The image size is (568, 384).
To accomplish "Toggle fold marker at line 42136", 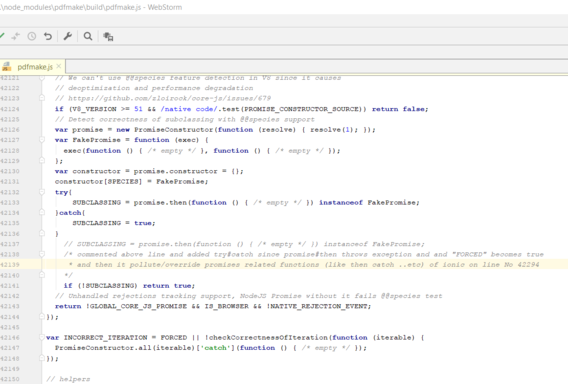I will (42, 234).
